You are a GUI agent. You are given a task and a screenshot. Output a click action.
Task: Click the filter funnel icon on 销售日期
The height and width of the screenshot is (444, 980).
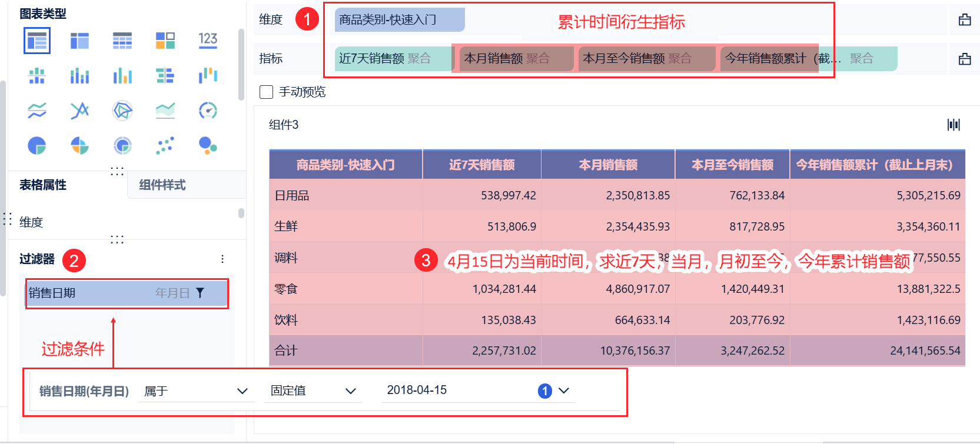coord(200,293)
